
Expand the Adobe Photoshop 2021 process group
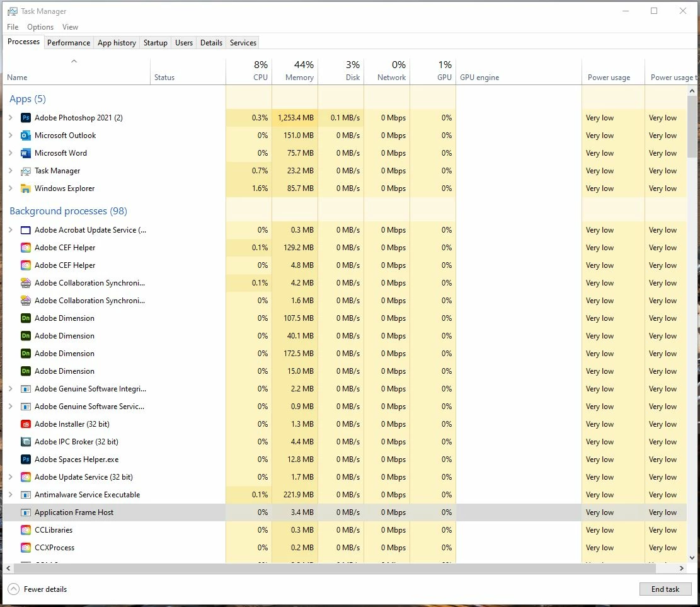click(10, 118)
